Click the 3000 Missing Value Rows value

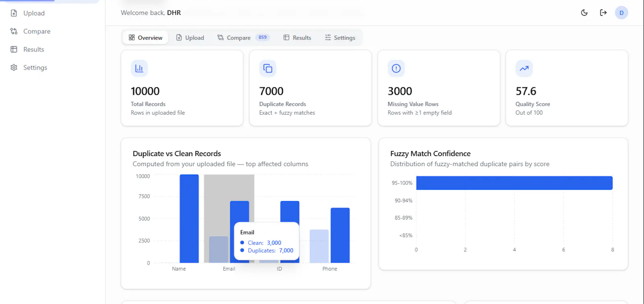(400, 91)
